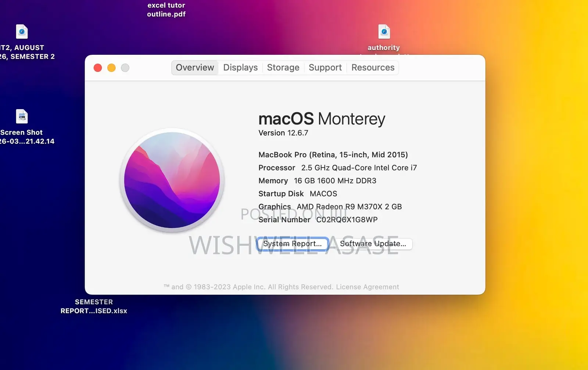Click the Screen Shot file name label

(x=27, y=137)
